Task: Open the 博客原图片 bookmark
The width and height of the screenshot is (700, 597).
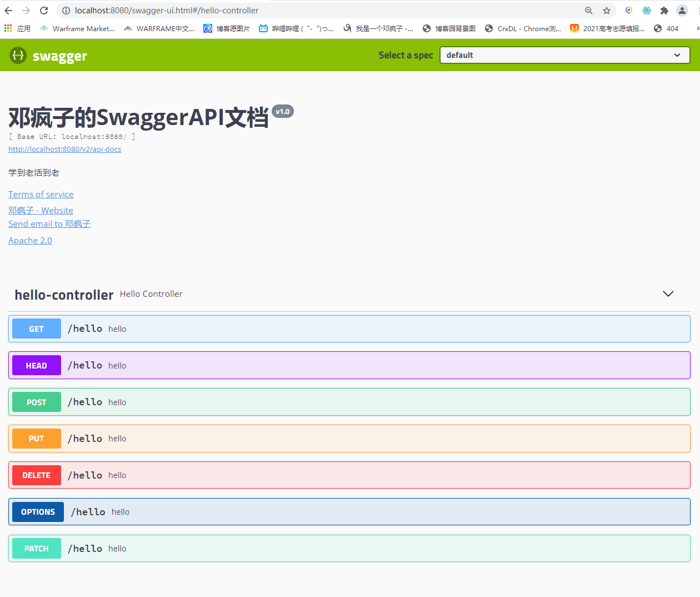Action: click(227, 28)
